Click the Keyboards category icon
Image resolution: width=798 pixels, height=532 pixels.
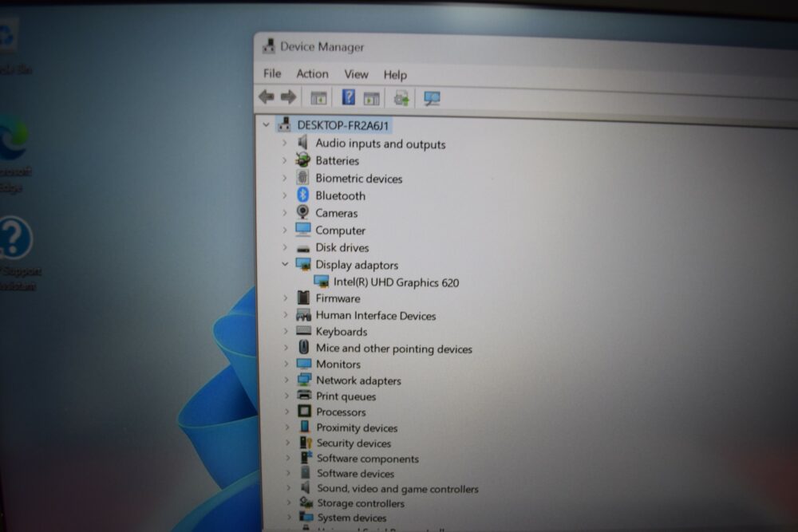click(x=303, y=331)
